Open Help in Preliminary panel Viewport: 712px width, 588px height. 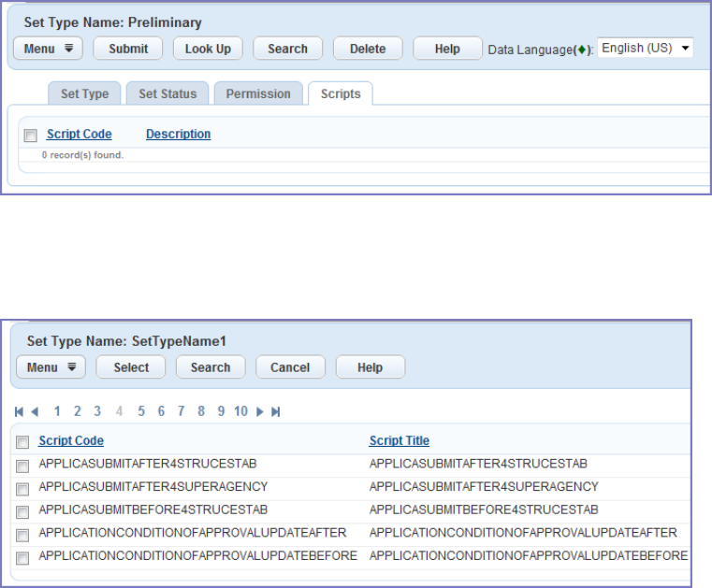(x=448, y=49)
